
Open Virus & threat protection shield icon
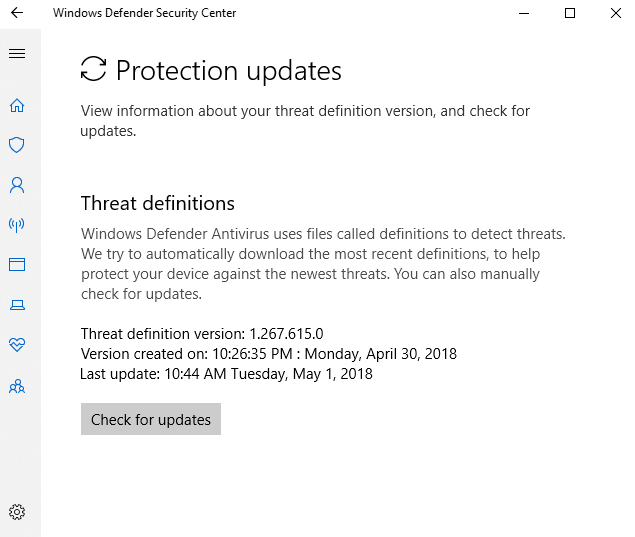(17, 145)
